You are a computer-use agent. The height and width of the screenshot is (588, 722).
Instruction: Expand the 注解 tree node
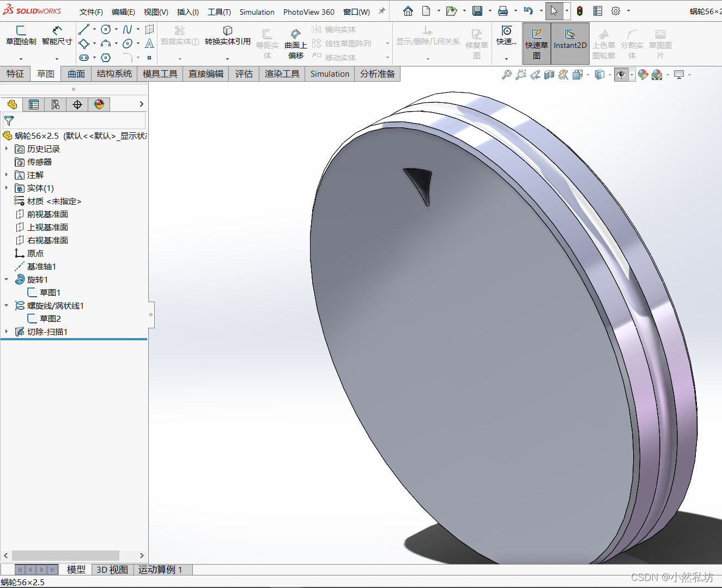click(7, 175)
